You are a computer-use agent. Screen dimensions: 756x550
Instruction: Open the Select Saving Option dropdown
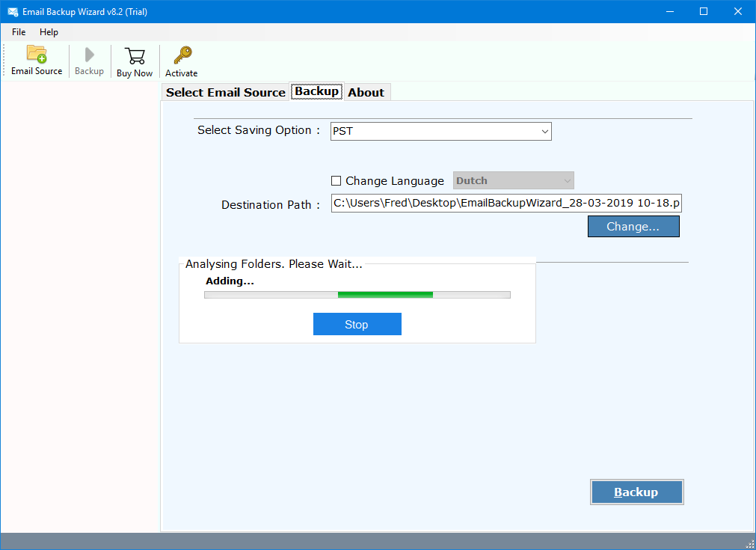click(440, 131)
